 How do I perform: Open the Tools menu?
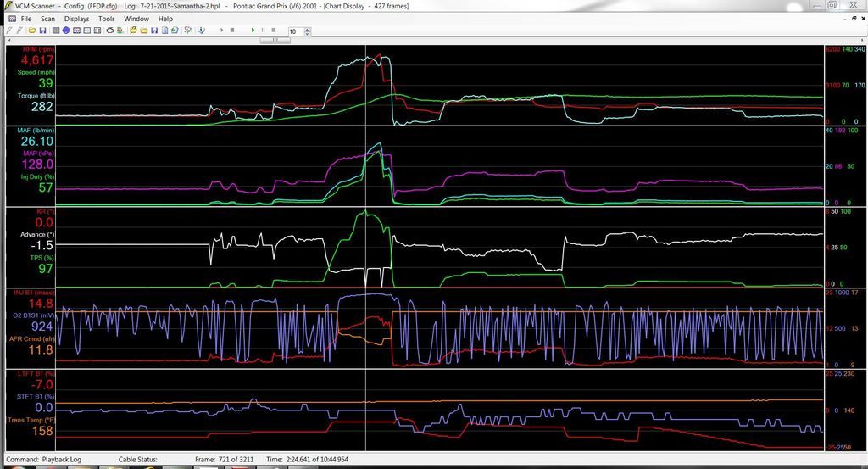tap(107, 19)
